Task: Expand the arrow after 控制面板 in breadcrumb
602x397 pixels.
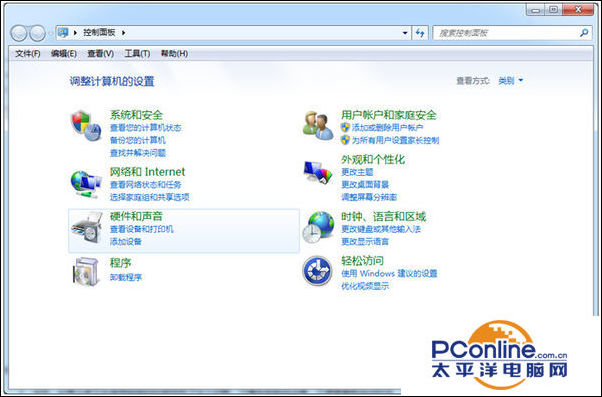Action: point(123,33)
